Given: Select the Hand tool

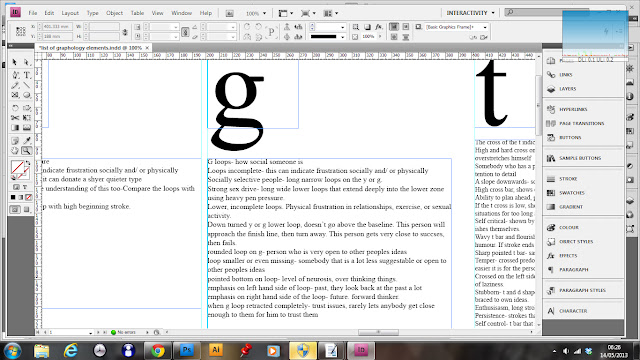Looking at the screenshot, I should pos(15,151).
